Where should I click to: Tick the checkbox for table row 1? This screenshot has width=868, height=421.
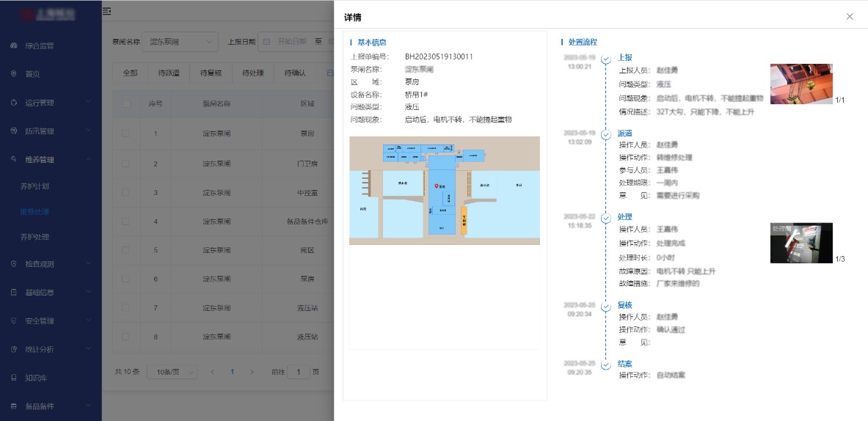pyautogui.click(x=125, y=133)
